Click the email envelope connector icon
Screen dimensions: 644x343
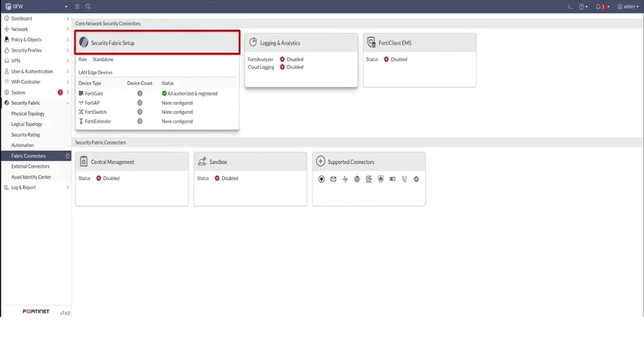(x=333, y=179)
